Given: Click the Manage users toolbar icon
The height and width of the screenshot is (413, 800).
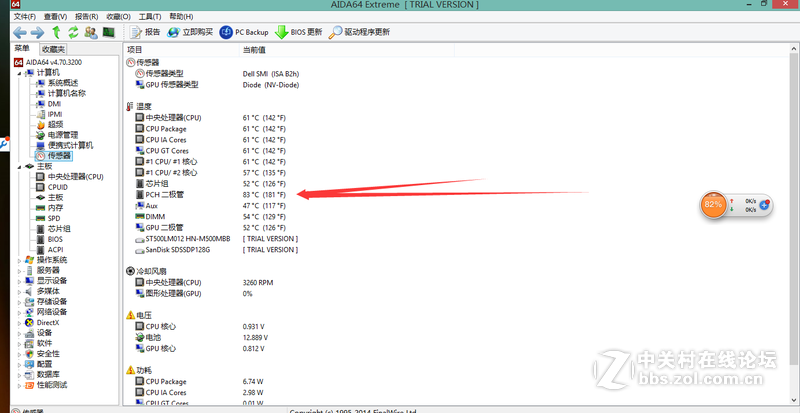Looking at the screenshot, I should (x=91, y=33).
